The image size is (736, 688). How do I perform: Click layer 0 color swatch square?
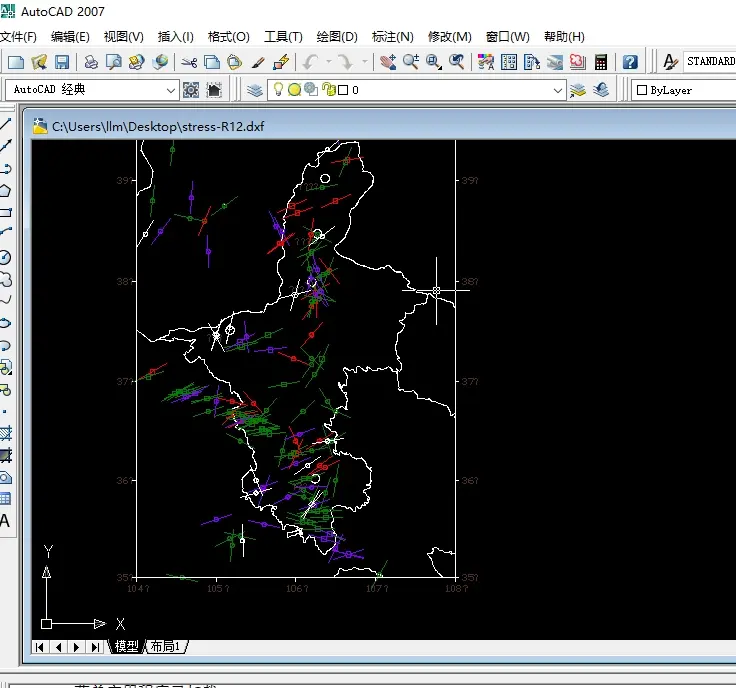[343, 90]
